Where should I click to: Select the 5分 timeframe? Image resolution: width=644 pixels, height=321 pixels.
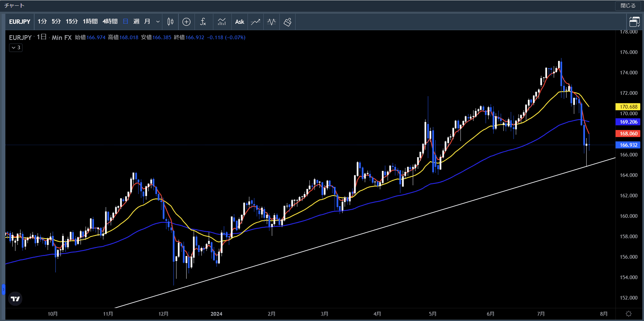[56, 22]
